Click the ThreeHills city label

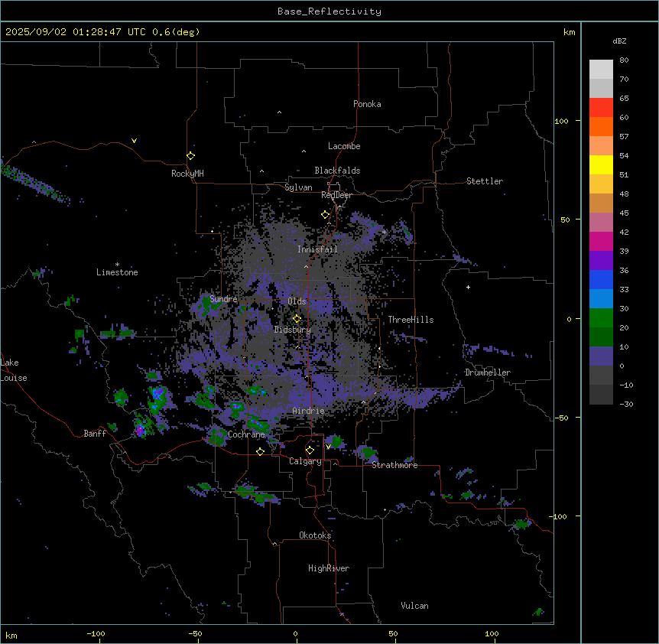tap(411, 320)
